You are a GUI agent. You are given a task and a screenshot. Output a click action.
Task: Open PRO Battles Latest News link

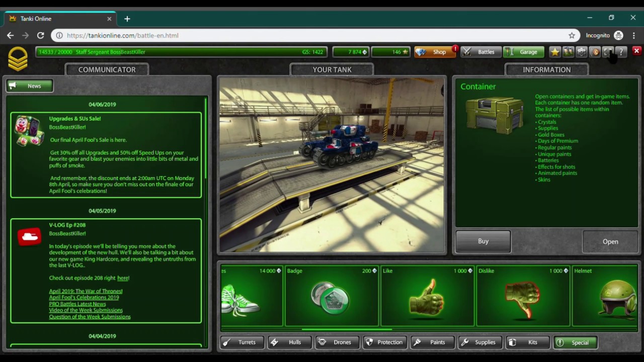pyautogui.click(x=77, y=304)
